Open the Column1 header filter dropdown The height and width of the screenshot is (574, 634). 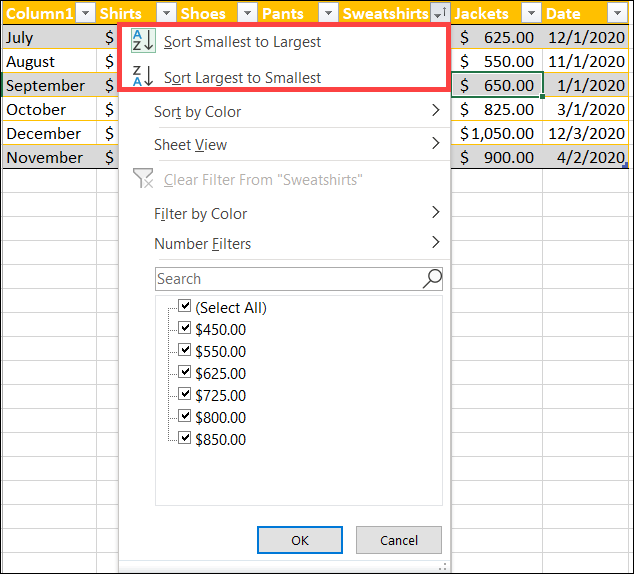tap(85, 13)
